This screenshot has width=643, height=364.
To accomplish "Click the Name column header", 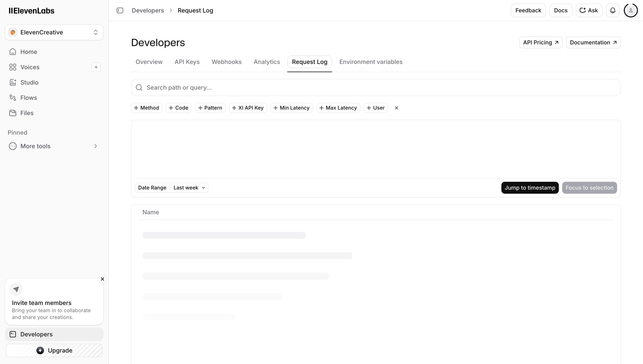I will [x=151, y=212].
